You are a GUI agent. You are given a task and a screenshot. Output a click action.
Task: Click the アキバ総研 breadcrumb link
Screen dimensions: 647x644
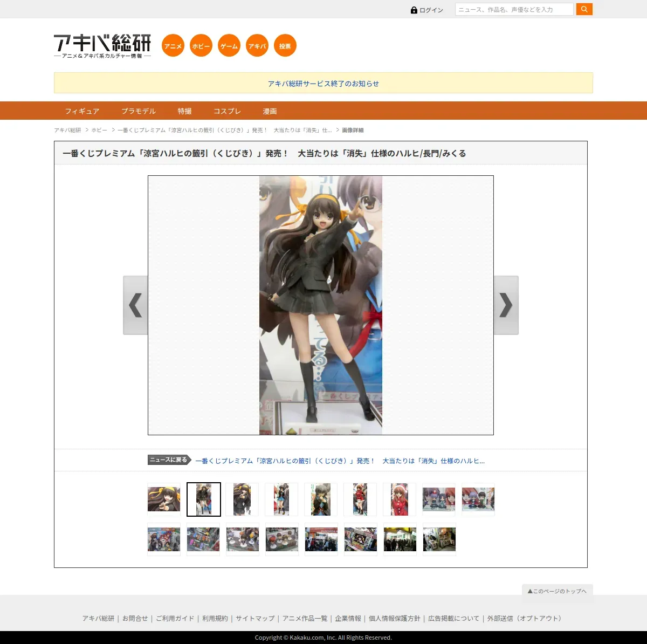(67, 131)
